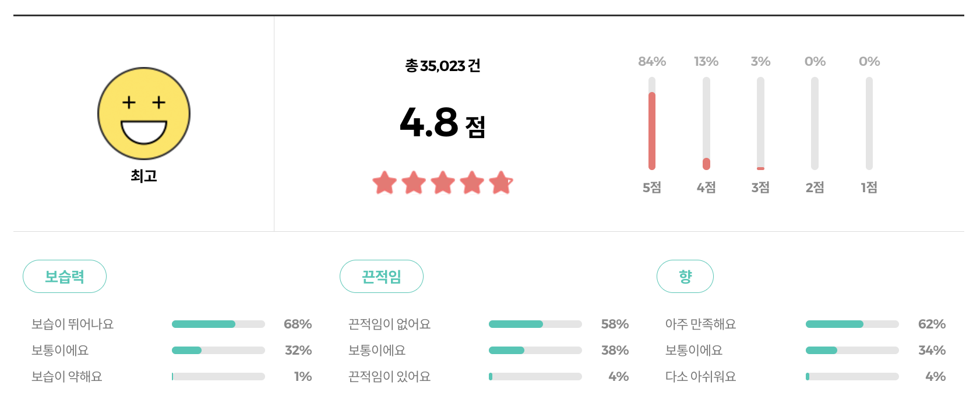This screenshot has height=417, width=980.
Task: Click the 아주 만족해요 62% percentage
Action: (x=934, y=324)
